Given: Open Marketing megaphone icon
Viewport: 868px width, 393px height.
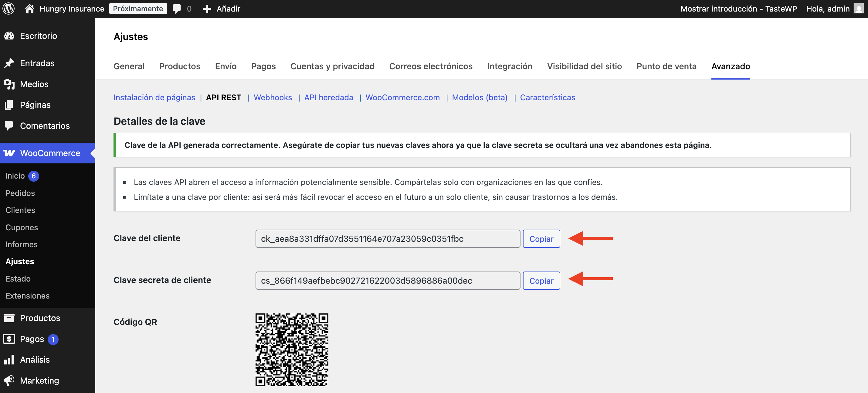Looking at the screenshot, I should (x=9, y=380).
